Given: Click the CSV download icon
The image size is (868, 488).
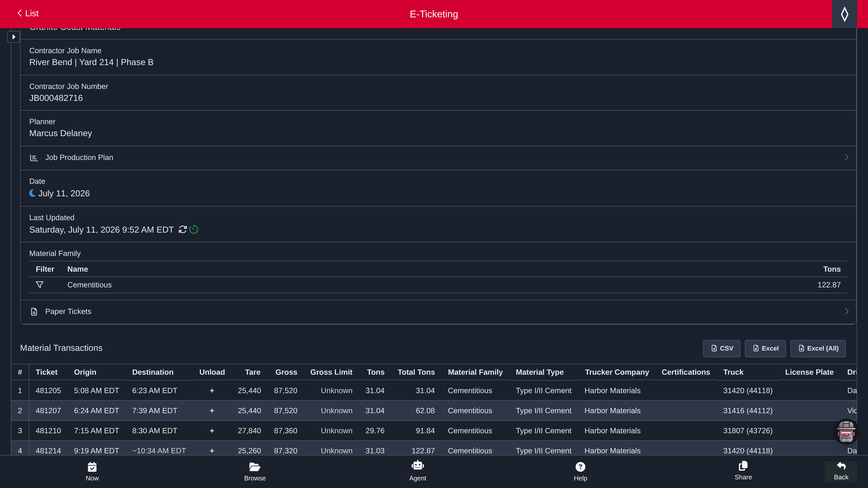Looking at the screenshot, I should coord(714,348).
